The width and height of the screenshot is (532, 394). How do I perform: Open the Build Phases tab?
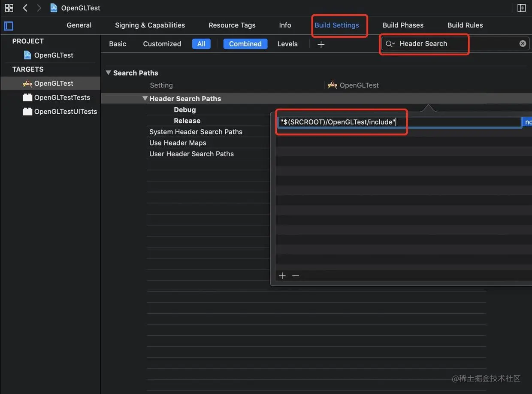[403, 25]
